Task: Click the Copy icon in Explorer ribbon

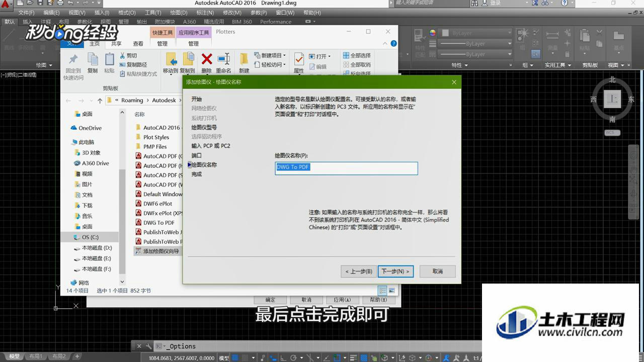Action: 93,59
